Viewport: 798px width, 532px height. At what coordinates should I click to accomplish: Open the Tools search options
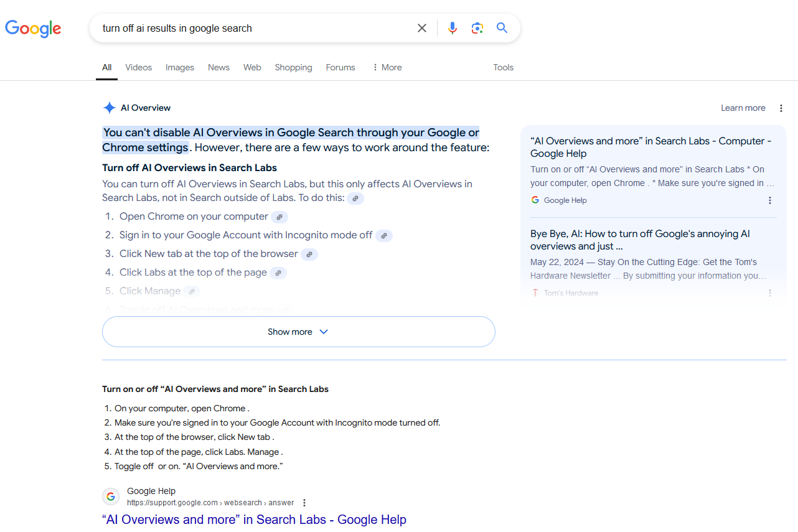point(504,67)
